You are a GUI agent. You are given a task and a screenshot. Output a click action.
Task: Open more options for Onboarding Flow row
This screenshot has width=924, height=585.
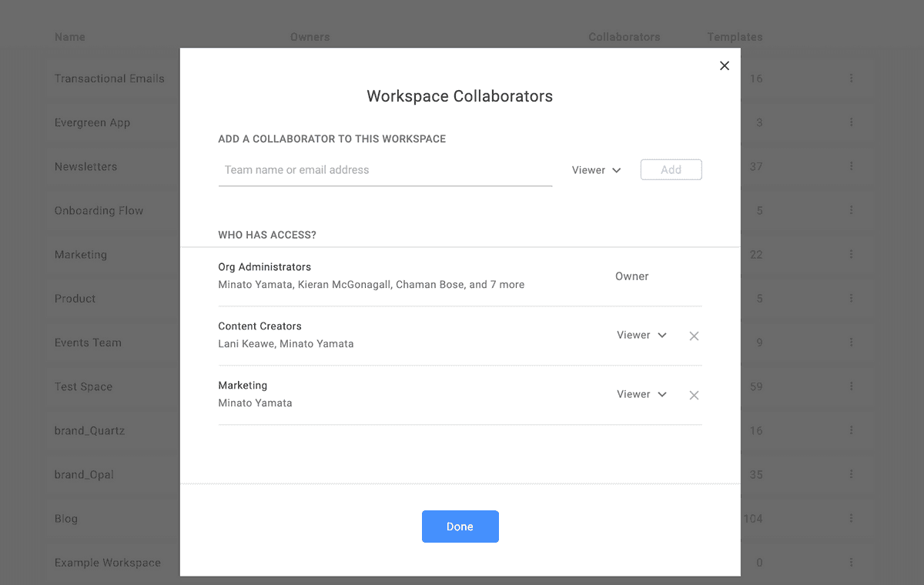tap(851, 210)
